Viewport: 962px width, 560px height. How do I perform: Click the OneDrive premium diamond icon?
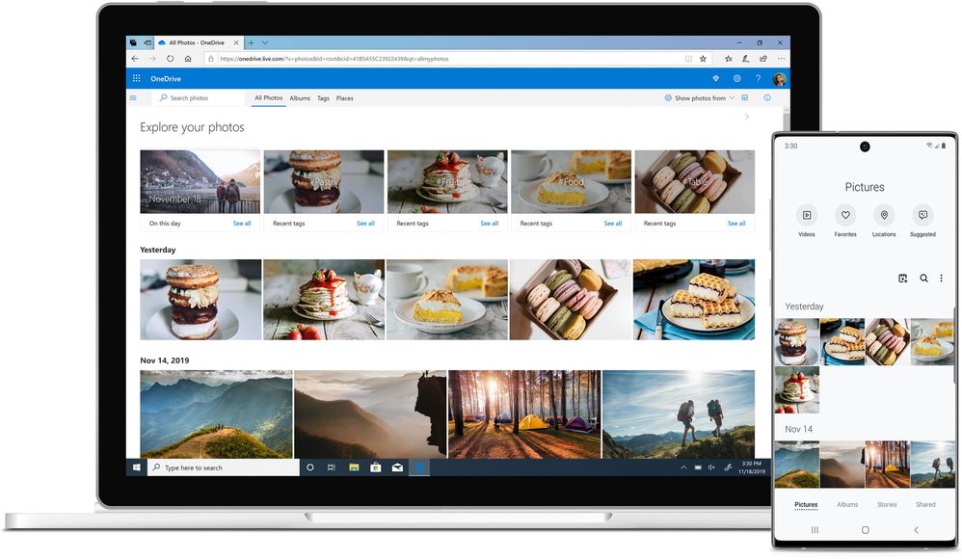pos(715,78)
